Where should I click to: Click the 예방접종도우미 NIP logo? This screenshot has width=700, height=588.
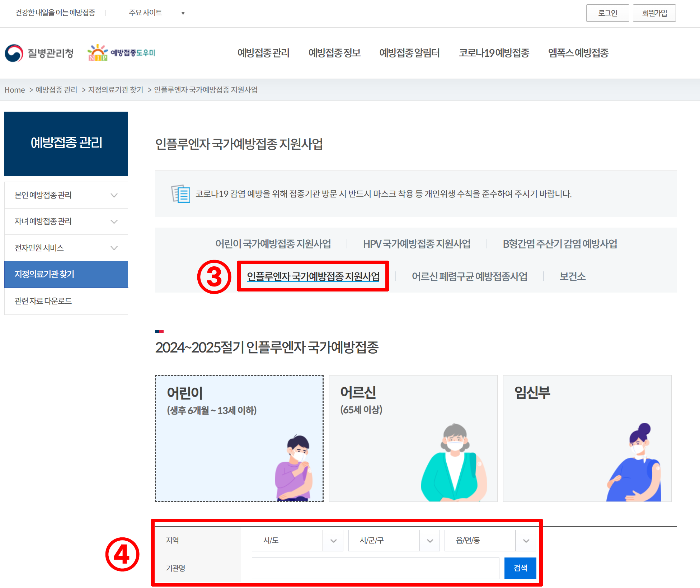122,53
